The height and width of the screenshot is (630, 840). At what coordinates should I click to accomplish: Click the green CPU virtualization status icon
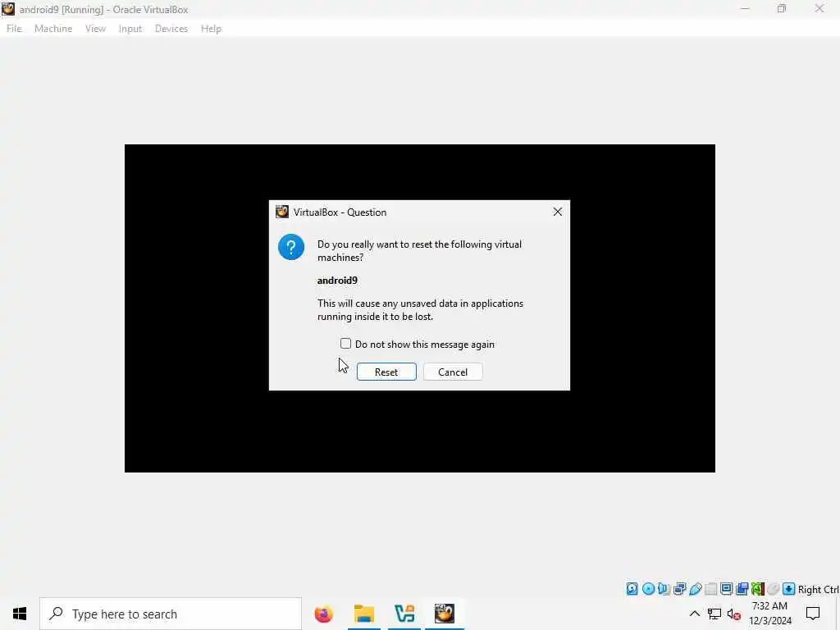point(757,589)
